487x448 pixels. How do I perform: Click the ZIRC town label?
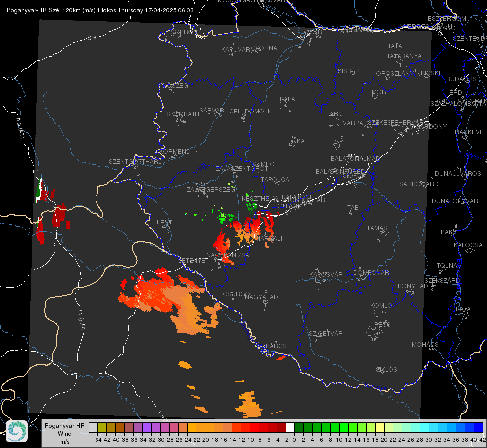coord(336,114)
